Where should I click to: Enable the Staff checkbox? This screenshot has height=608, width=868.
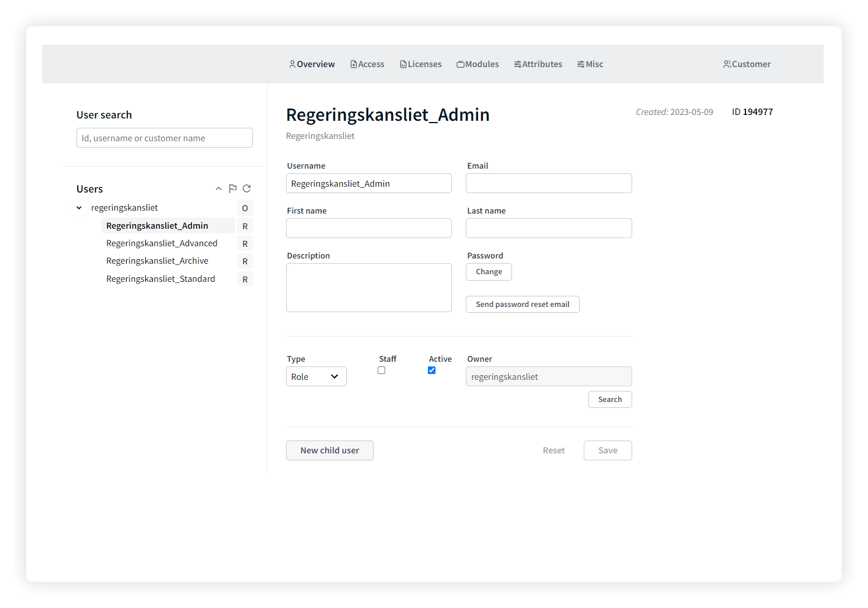tap(382, 371)
